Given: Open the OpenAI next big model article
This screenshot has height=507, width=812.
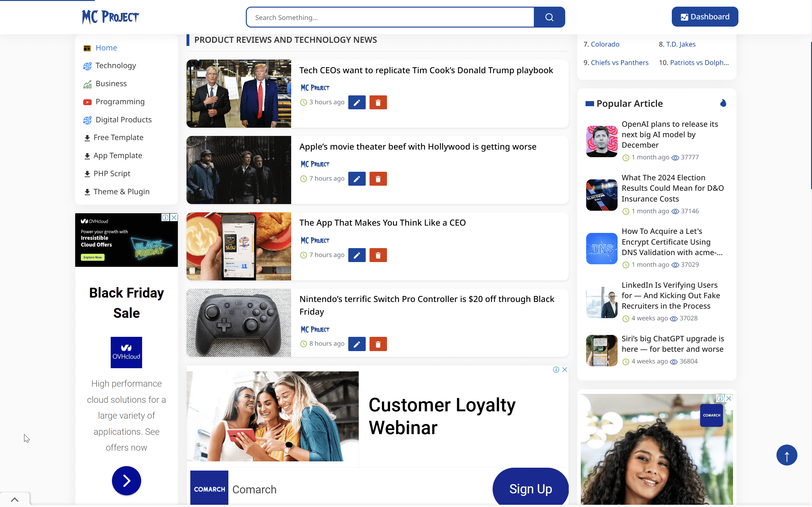Looking at the screenshot, I should [669, 134].
